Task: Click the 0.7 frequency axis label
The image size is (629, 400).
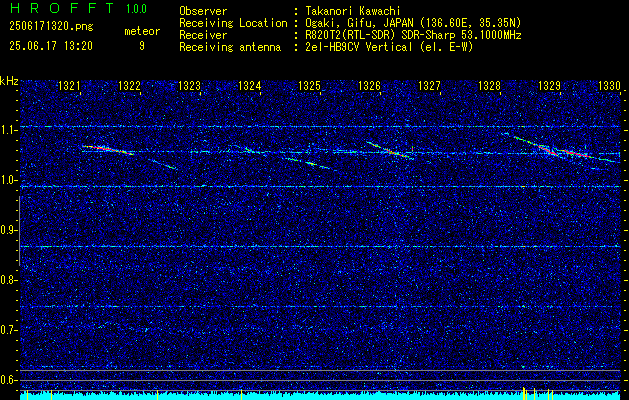Action: click(9, 330)
